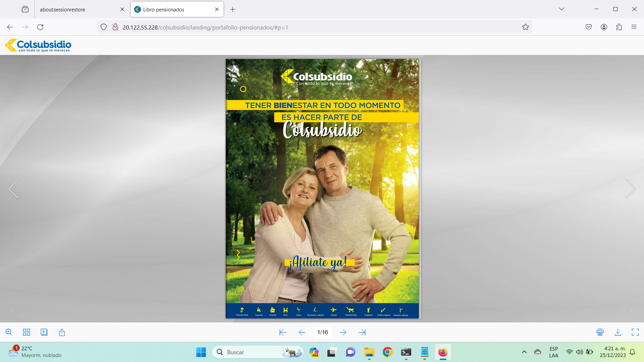Image resolution: width=644 pixels, height=362 pixels.
Task: Close the Libro pensionados tab
Action: [x=217, y=9]
